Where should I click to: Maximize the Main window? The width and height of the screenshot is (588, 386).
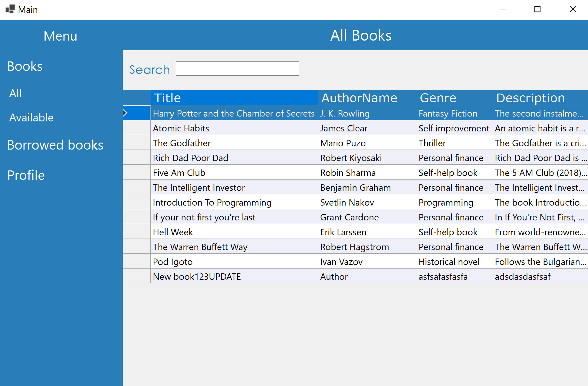537,9
